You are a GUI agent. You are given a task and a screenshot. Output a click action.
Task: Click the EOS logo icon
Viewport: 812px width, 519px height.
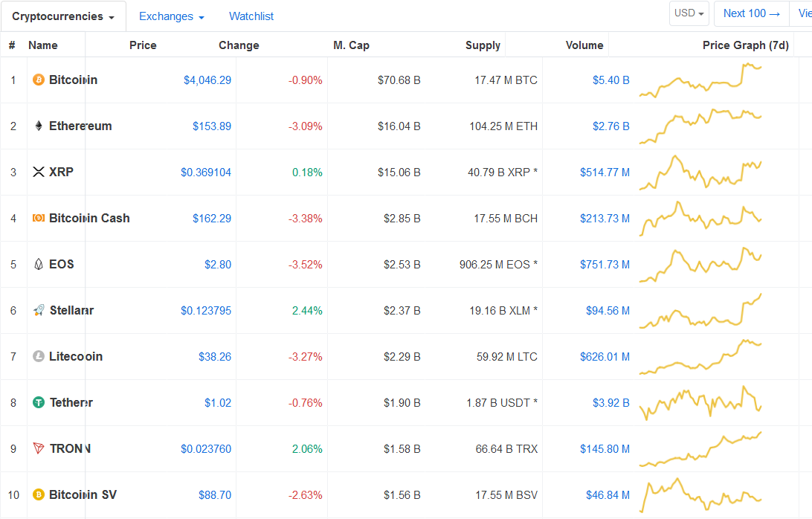click(x=39, y=264)
